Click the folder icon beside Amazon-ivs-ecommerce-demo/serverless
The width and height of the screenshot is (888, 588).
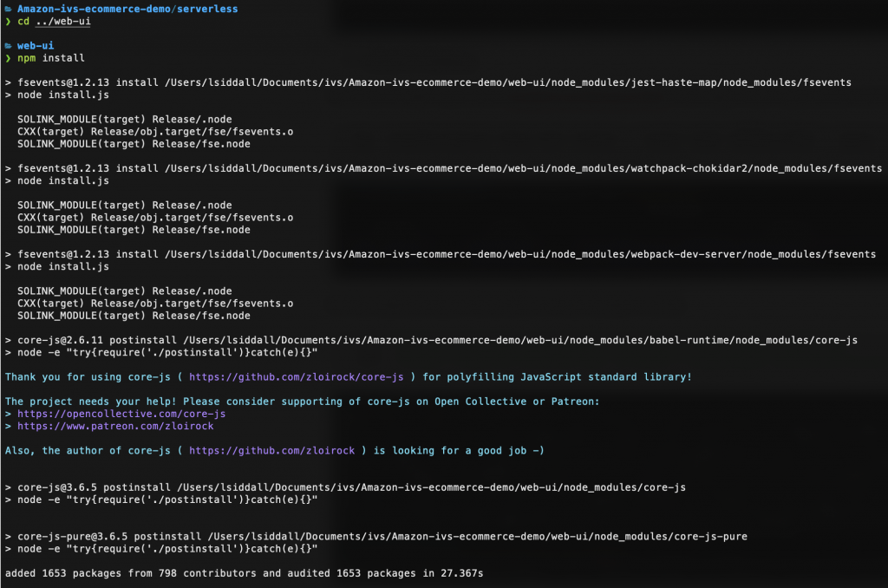point(7,8)
